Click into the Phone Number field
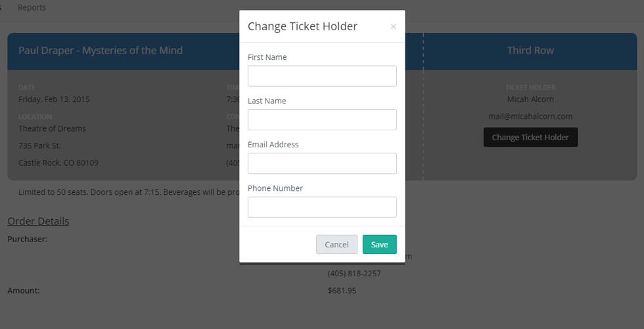 (322, 207)
